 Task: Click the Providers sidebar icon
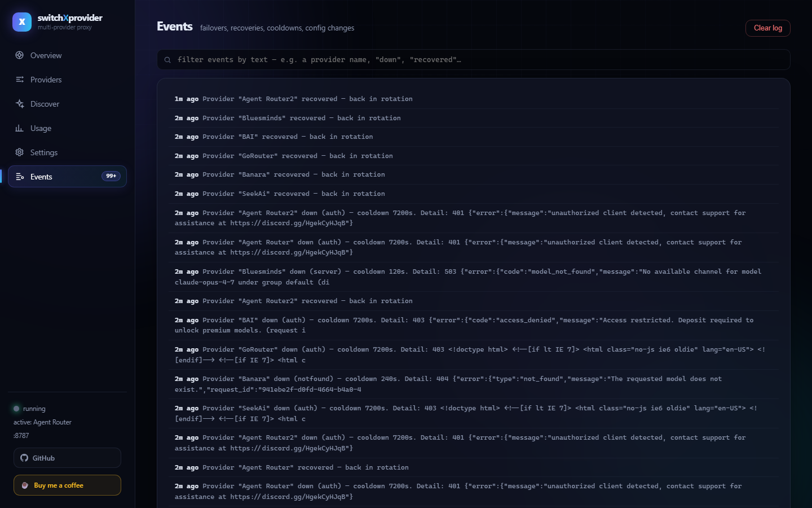pos(20,80)
